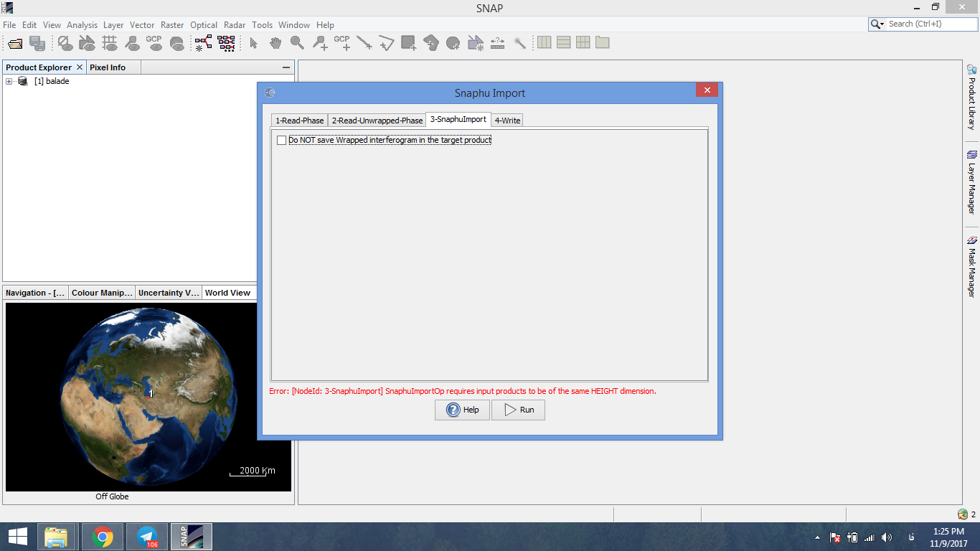
Task: Open the Raster menu
Action: (172, 24)
